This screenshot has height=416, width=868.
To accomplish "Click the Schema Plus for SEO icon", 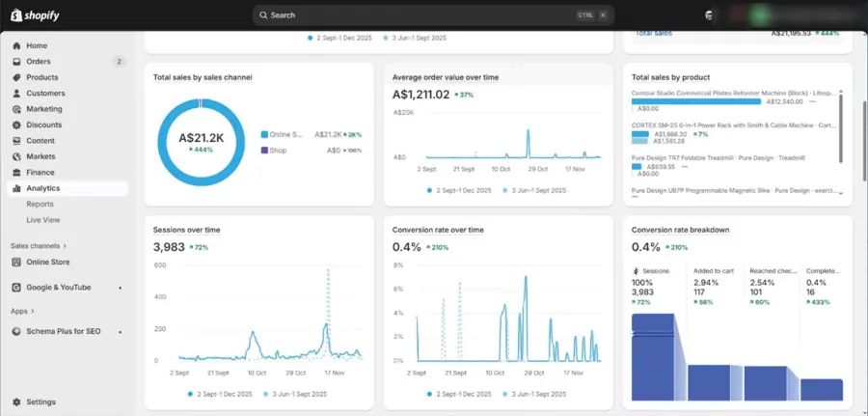I will [16, 331].
